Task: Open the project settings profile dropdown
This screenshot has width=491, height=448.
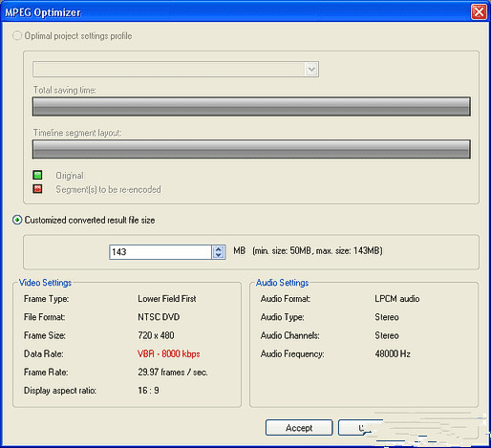Action: point(311,69)
